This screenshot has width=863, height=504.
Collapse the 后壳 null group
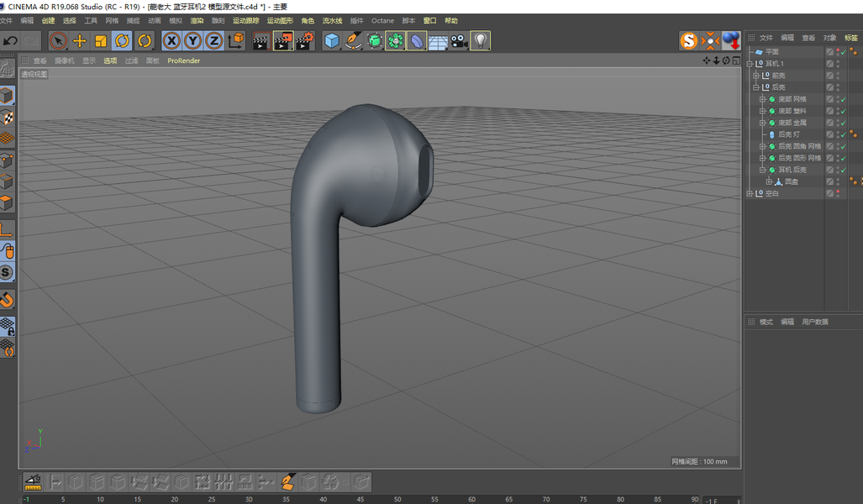[756, 87]
